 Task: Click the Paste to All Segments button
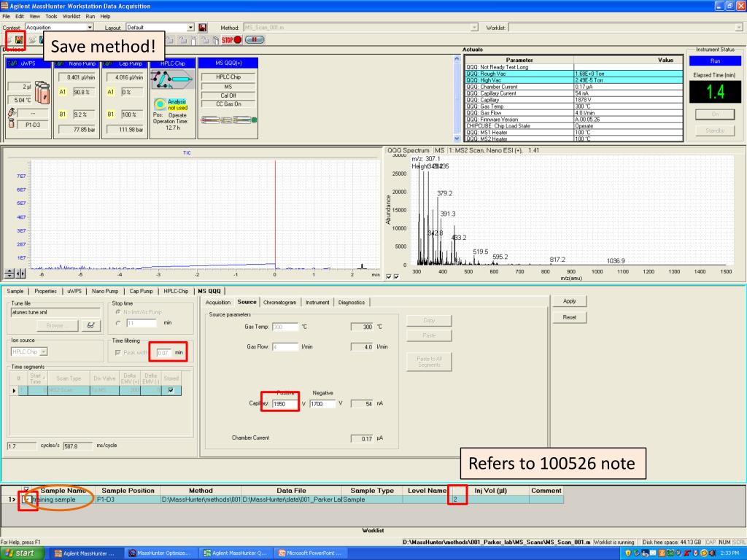[x=429, y=362]
